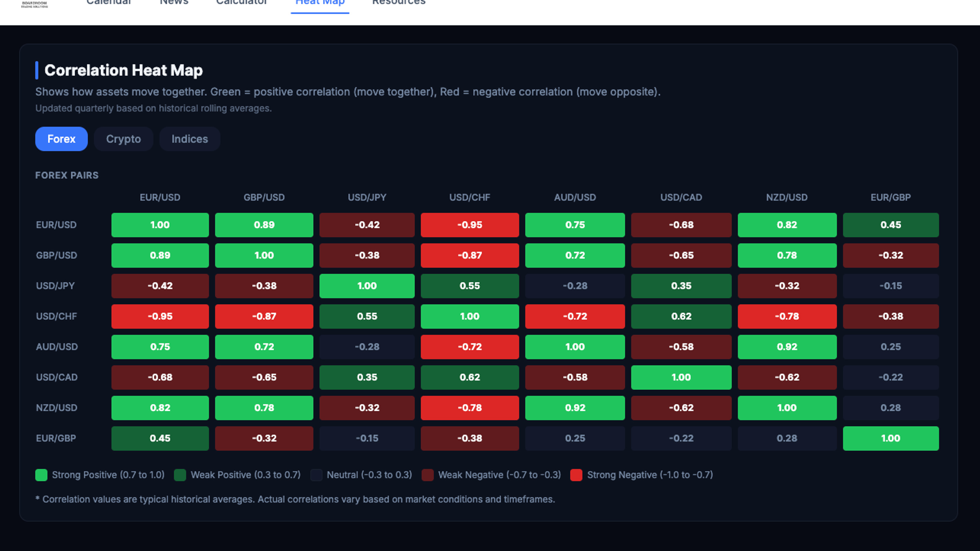Click the EUR/GBP row label
The image size is (980, 551).
coord(56,438)
